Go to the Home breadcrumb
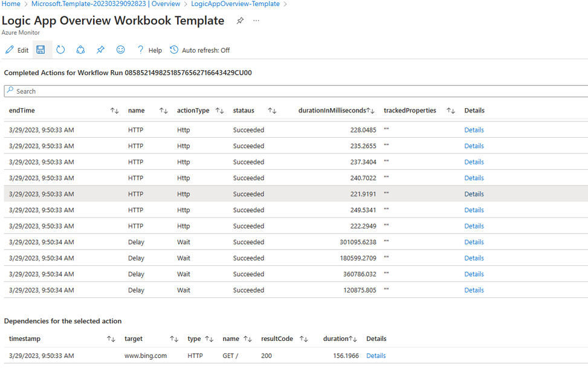 (11, 4)
